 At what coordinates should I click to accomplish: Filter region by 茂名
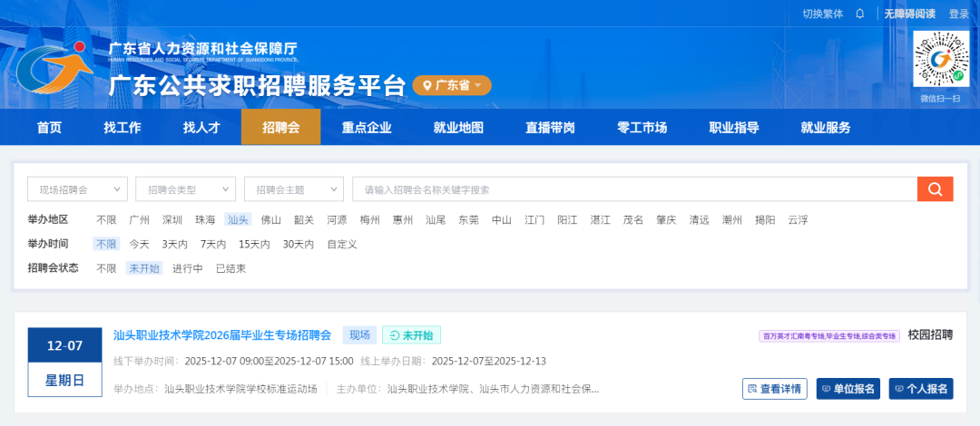click(633, 220)
